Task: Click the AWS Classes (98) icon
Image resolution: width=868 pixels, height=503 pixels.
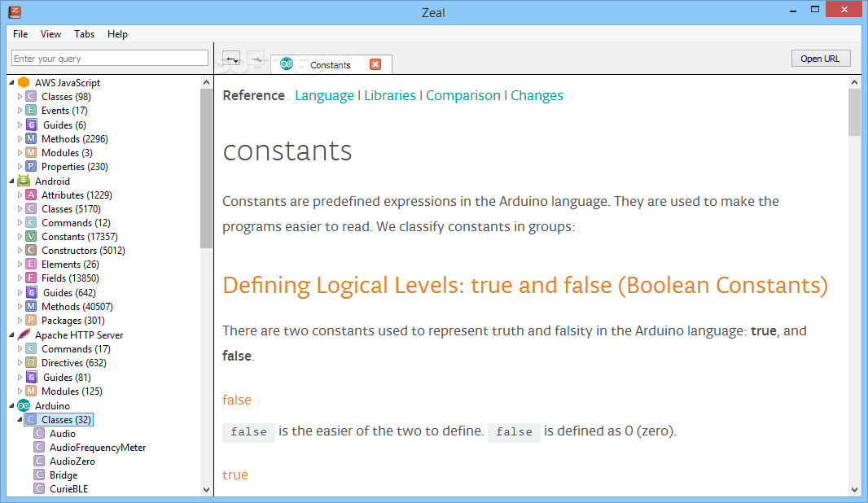Action: pyautogui.click(x=31, y=96)
